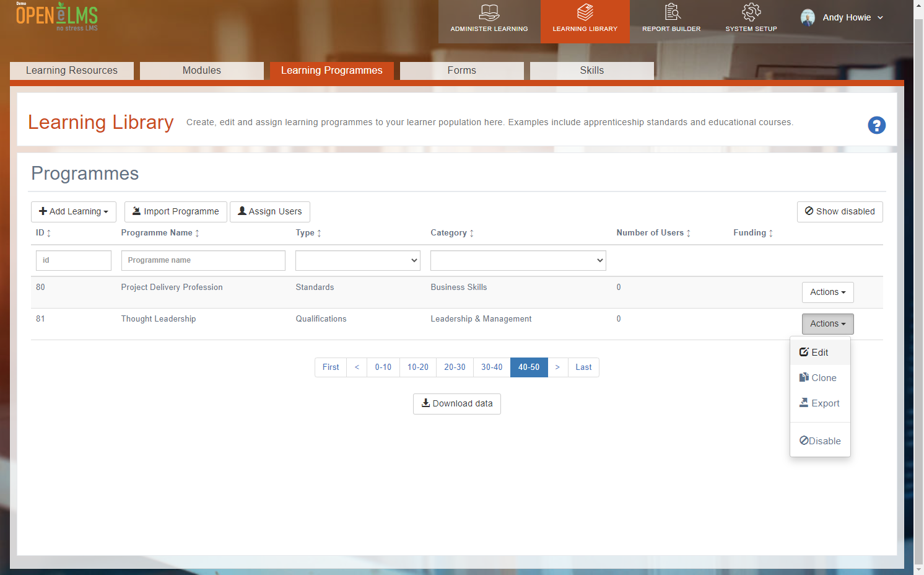Click Andy Howie profile avatar
Screen dimensions: 924x575
(808, 17)
